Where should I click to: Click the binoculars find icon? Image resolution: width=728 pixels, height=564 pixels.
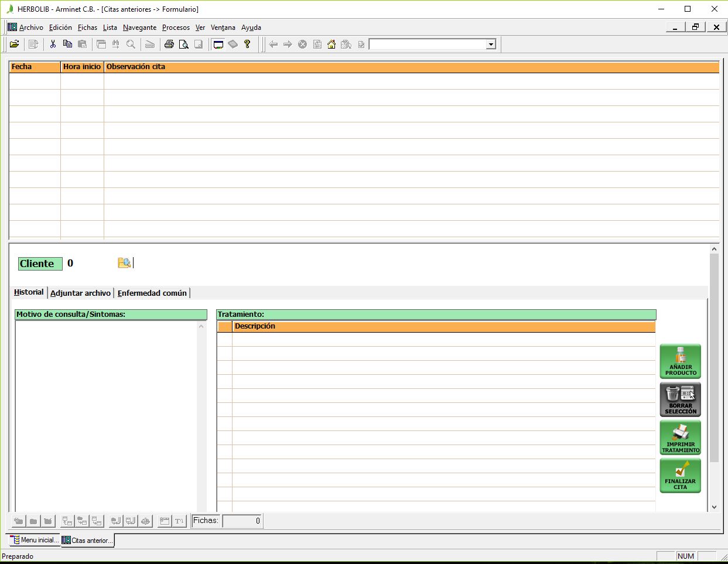pos(116,44)
